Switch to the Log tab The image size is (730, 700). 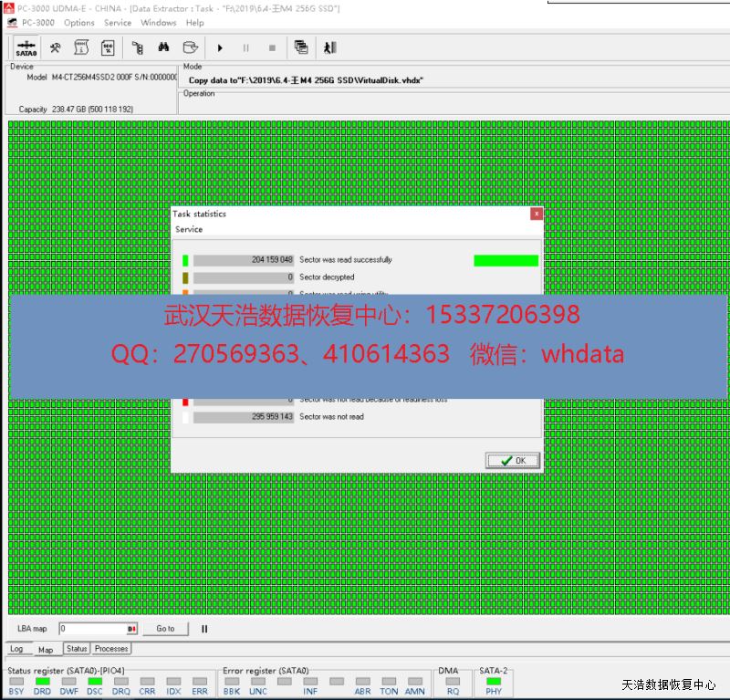(x=16, y=649)
